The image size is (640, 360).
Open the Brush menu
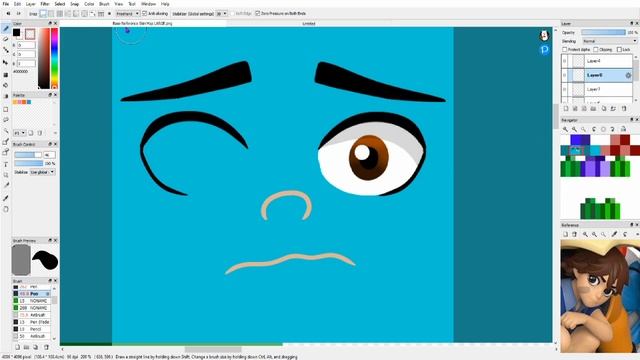[104, 4]
